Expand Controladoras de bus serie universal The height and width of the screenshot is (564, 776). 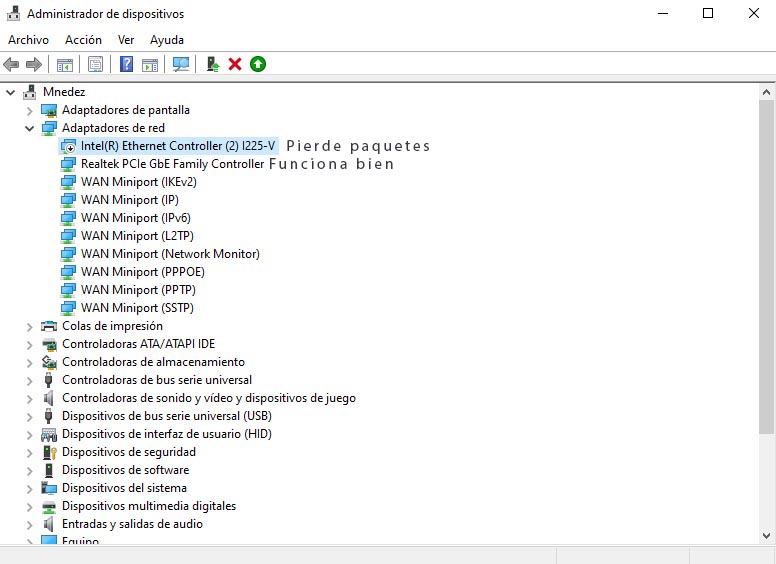29,380
